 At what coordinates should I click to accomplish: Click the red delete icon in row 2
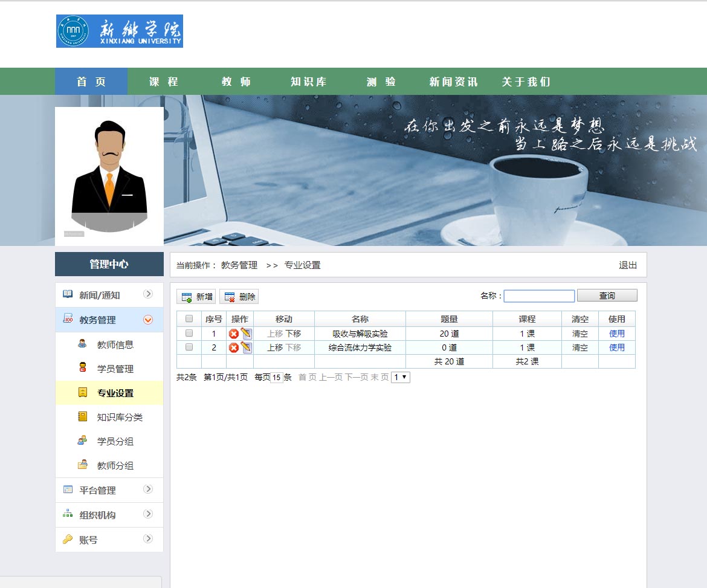tap(234, 347)
